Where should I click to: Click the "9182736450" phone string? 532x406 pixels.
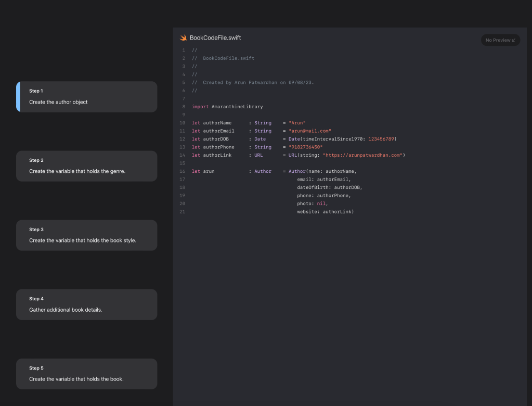305,147
